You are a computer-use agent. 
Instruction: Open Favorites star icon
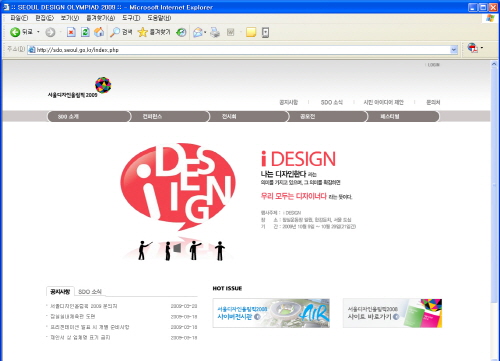point(142,32)
